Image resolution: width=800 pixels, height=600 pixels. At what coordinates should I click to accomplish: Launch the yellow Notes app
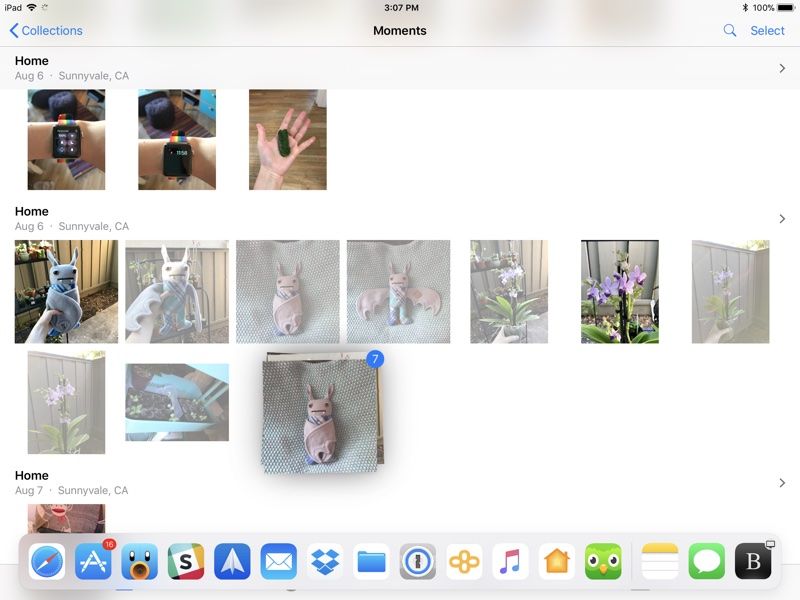click(660, 561)
